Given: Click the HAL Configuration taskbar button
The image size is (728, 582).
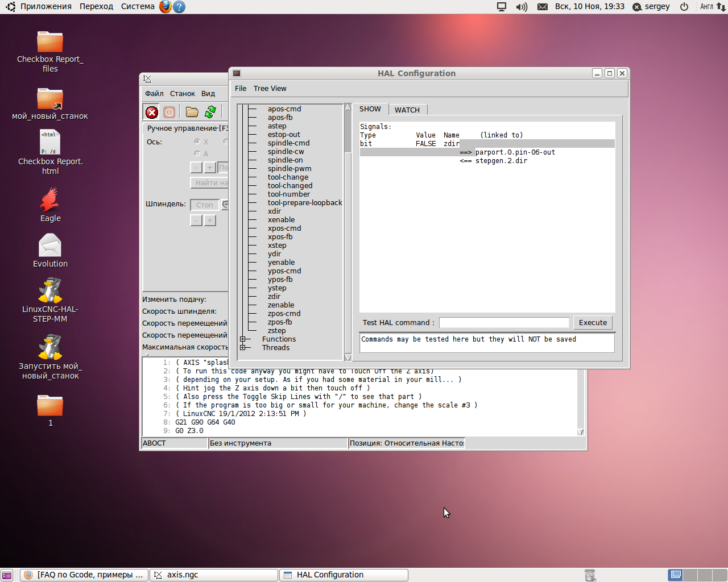Looking at the screenshot, I should tap(344, 575).
